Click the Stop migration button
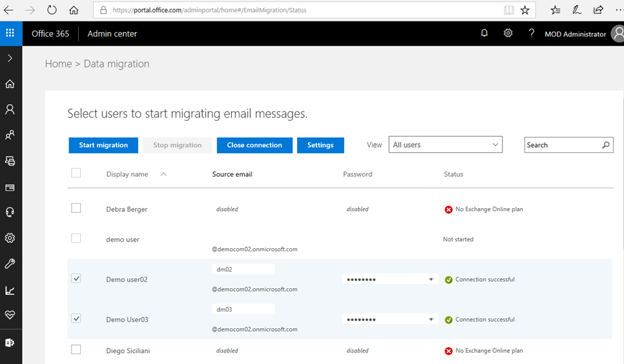 [x=178, y=145]
